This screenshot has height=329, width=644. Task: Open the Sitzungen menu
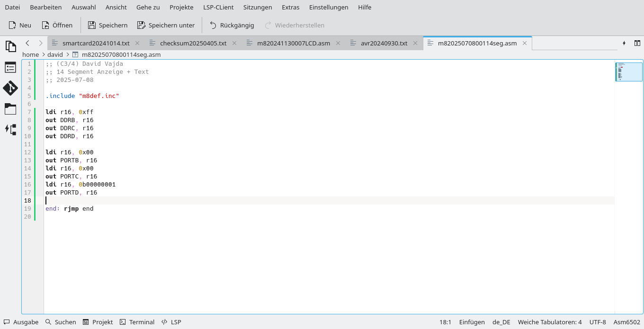coord(258,7)
